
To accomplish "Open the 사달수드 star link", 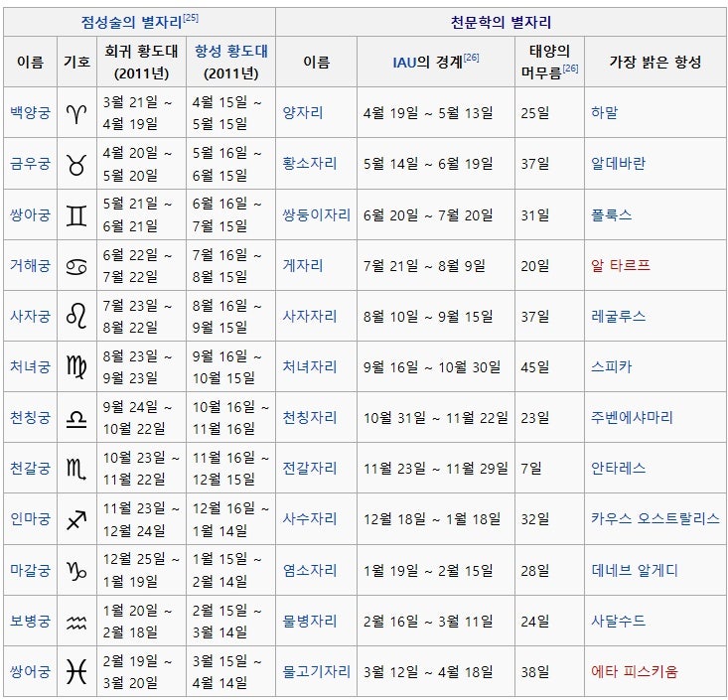I will [618, 622].
